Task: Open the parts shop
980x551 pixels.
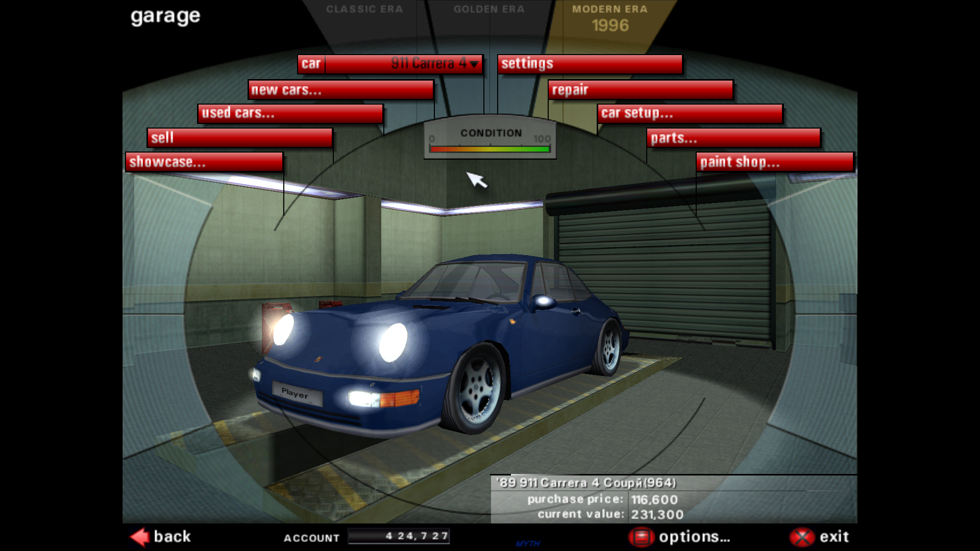Action: coord(733,138)
